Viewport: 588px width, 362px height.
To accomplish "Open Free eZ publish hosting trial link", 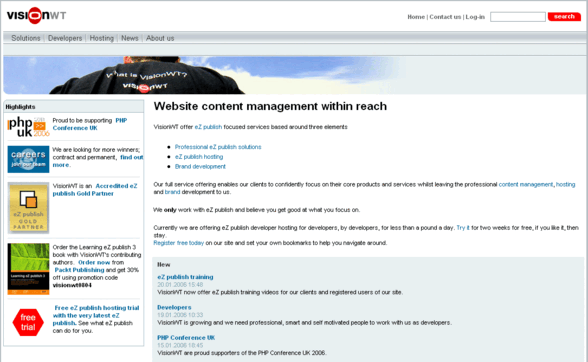I will (96, 315).
